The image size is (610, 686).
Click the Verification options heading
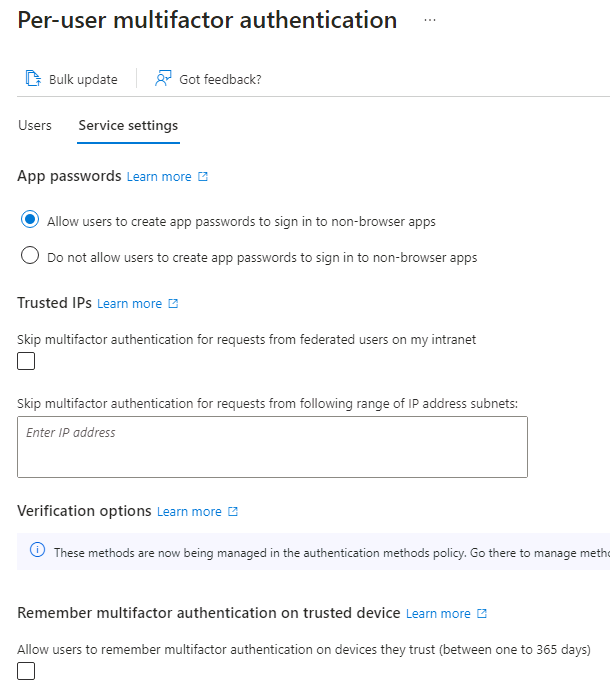pos(84,511)
